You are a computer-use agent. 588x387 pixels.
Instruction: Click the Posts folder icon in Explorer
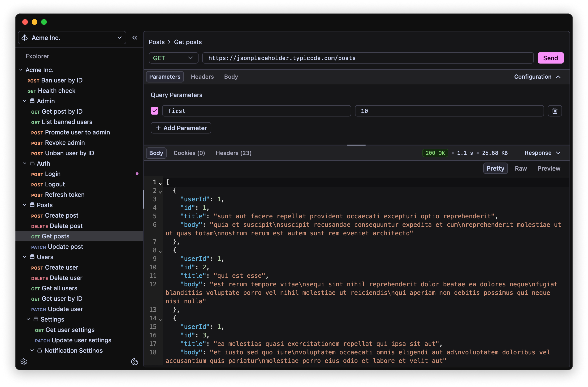[32, 205]
